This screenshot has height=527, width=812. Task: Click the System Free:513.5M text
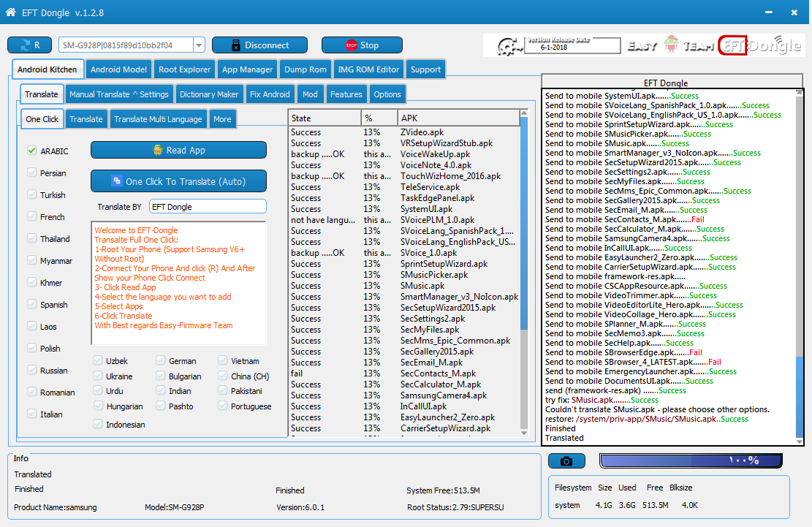443,490
